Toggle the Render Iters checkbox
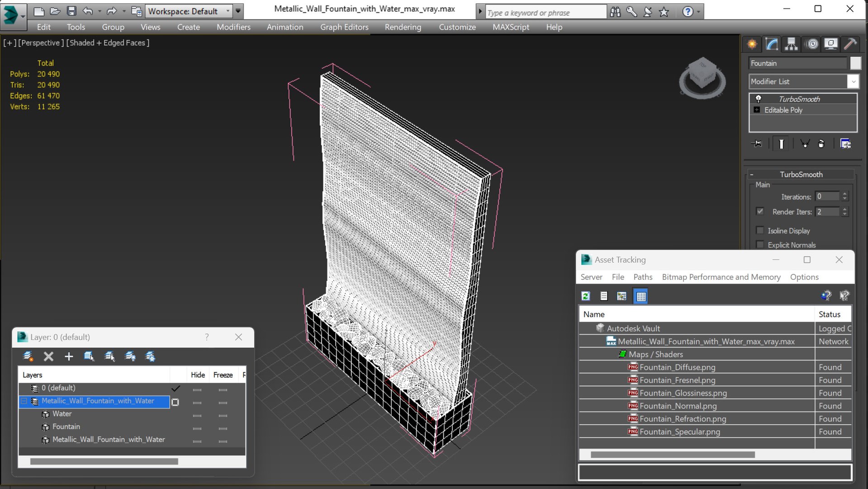 coord(760,211)
